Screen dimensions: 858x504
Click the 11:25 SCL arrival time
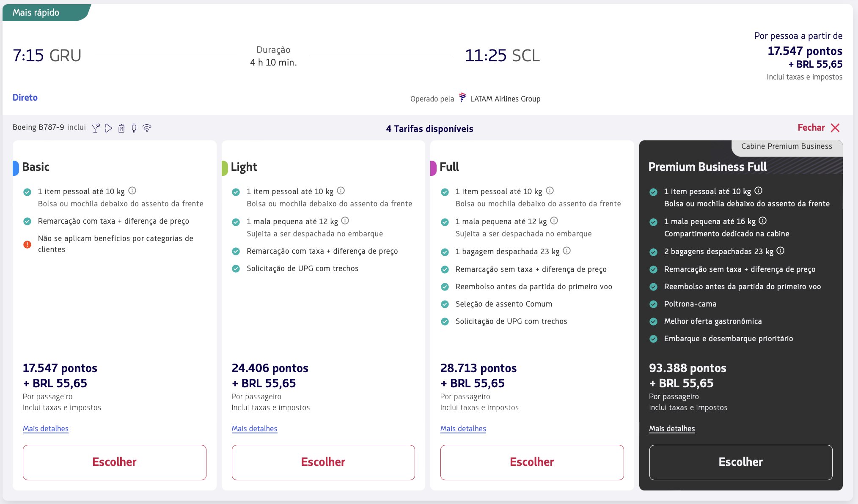(x=502, y=56)
